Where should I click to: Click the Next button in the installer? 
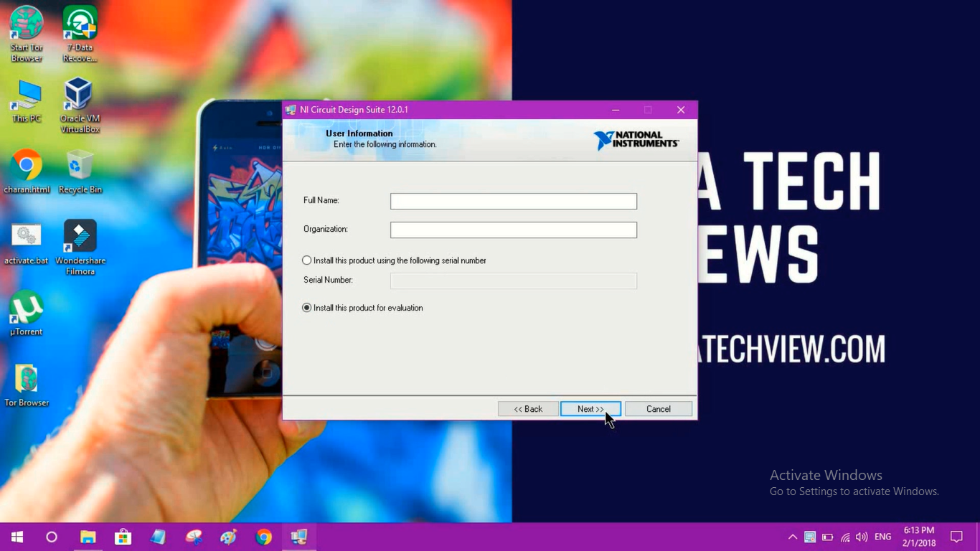coord(590,408)
